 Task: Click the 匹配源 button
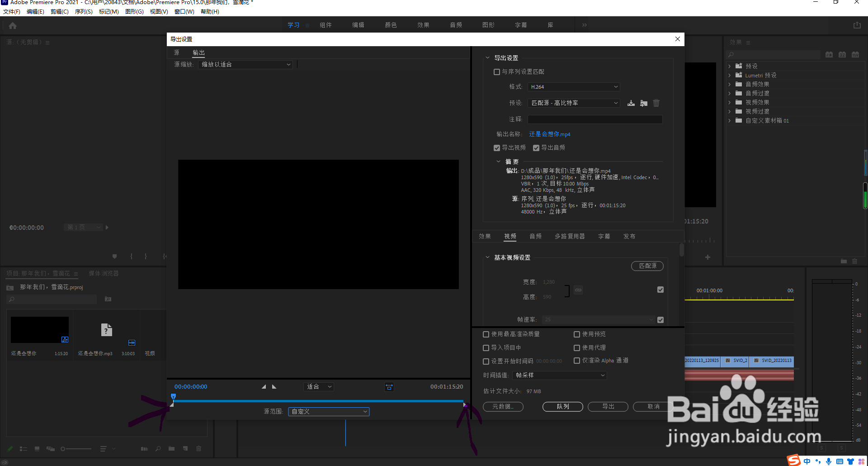click(x=647, y=266)
